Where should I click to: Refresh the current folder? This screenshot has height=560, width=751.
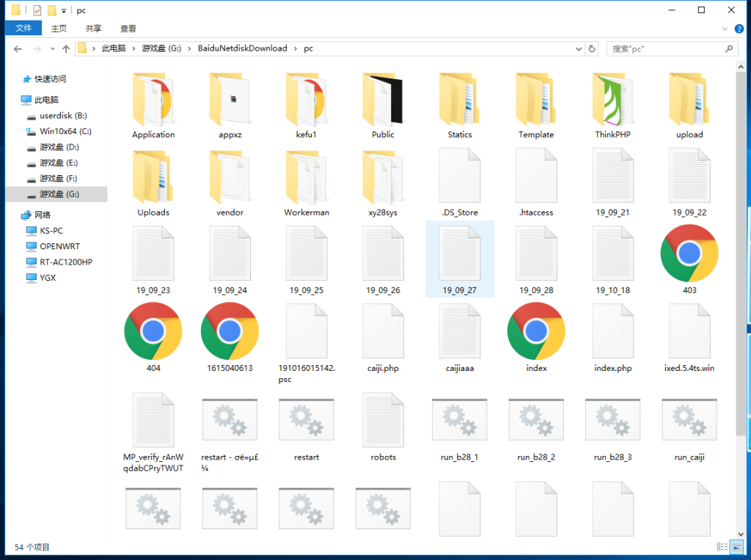(x=592, y=49)
